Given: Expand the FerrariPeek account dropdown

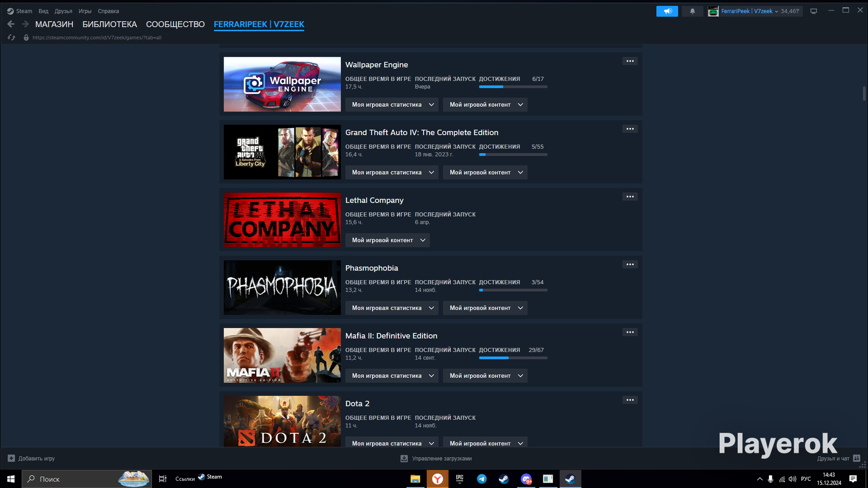Looking at the screenshot, I should tap(776, 12).
